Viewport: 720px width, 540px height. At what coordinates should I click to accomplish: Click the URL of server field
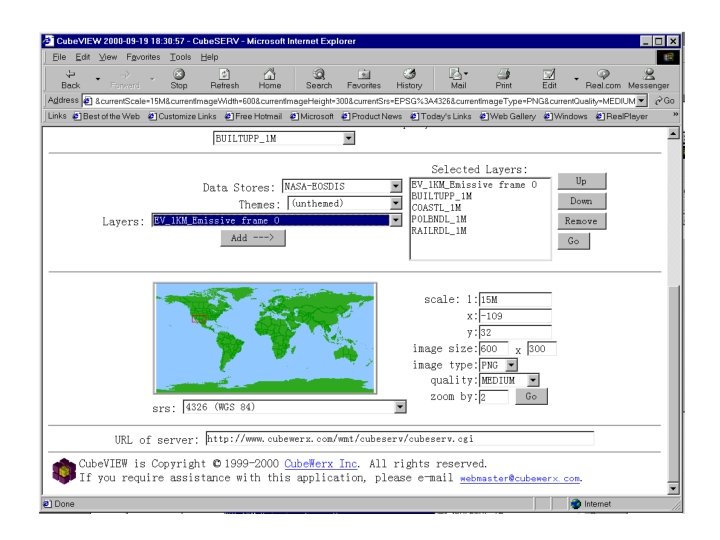tap(399, 439)
